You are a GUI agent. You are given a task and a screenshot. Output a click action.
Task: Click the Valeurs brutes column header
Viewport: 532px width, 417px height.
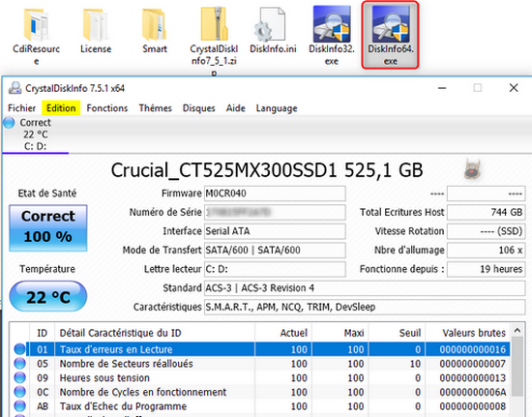[x=467, y=333]
